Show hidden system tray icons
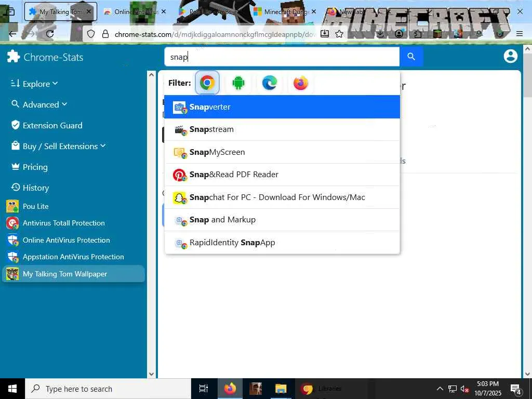The height and width of the screenshot is (399, 532). pos(440,389)
